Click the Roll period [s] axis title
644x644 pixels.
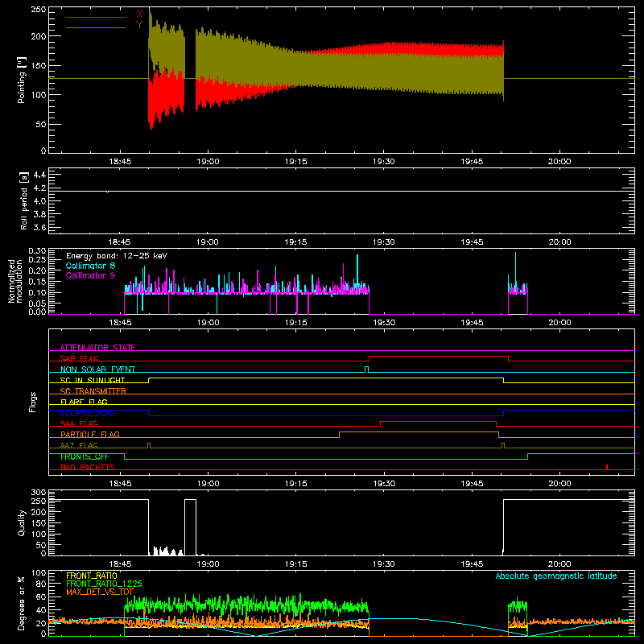tap(24, 200)
